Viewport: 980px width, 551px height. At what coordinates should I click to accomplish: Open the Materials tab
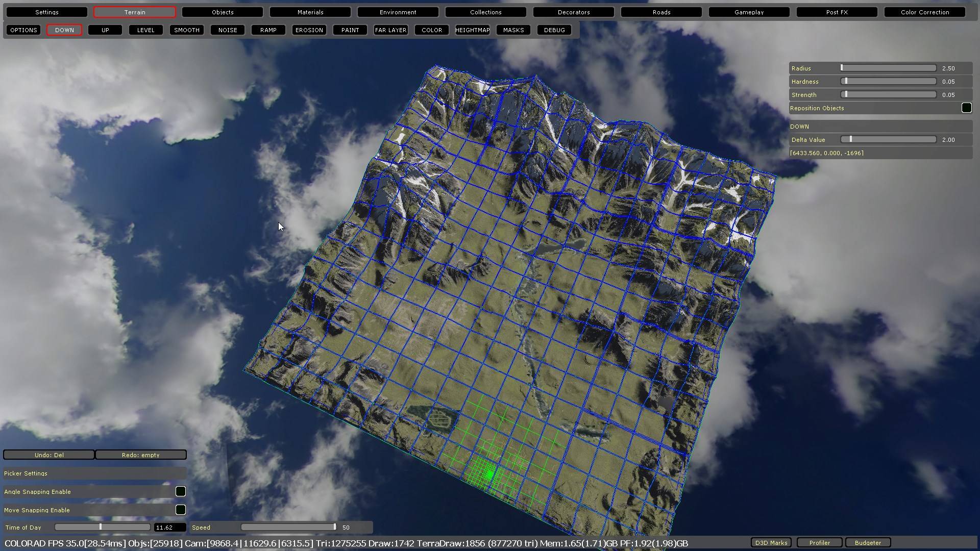310,12
